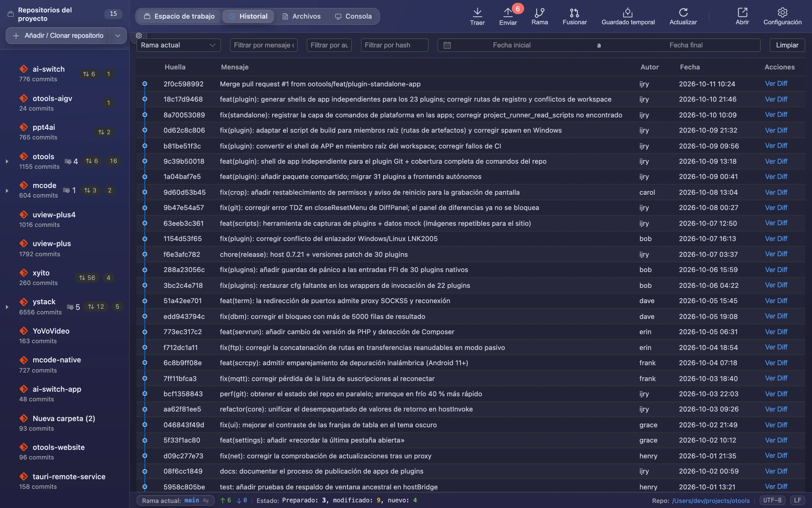The image size is (812, 508).
Task: Click calendar icon in date range filter
Action: pos(447,45)
